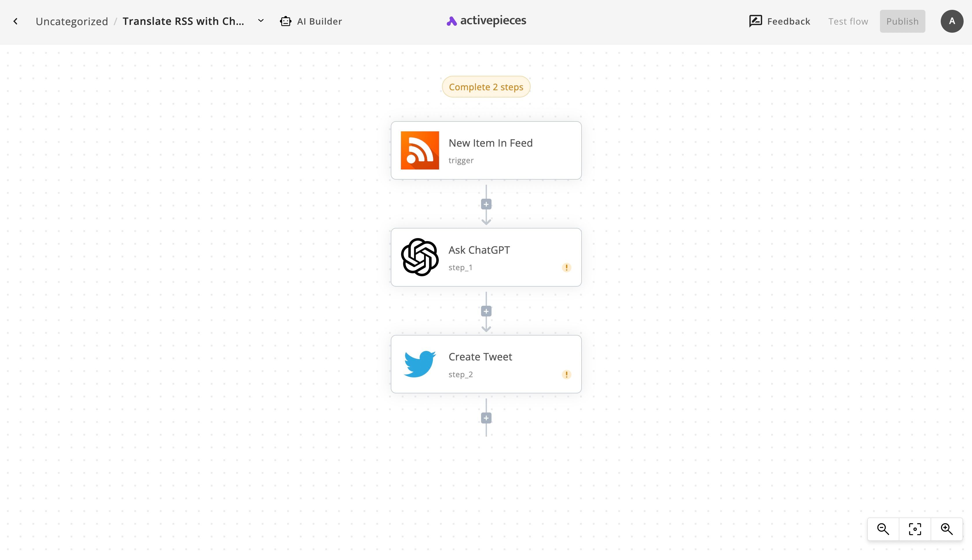Open the New Item In Feed step
This screenshot has width=972, height=560.
pyautogui.click(x=486, y=150)
